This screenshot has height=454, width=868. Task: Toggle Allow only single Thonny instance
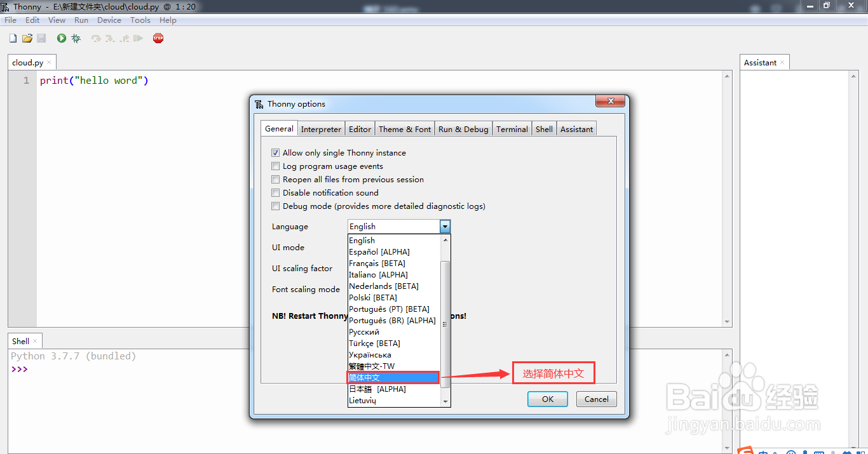(x=275, y=153)
